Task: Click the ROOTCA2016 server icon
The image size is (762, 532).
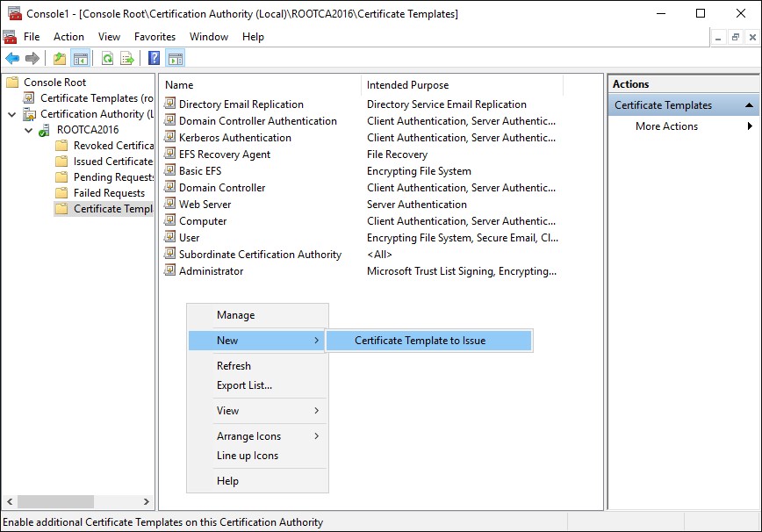Action: 44,130
